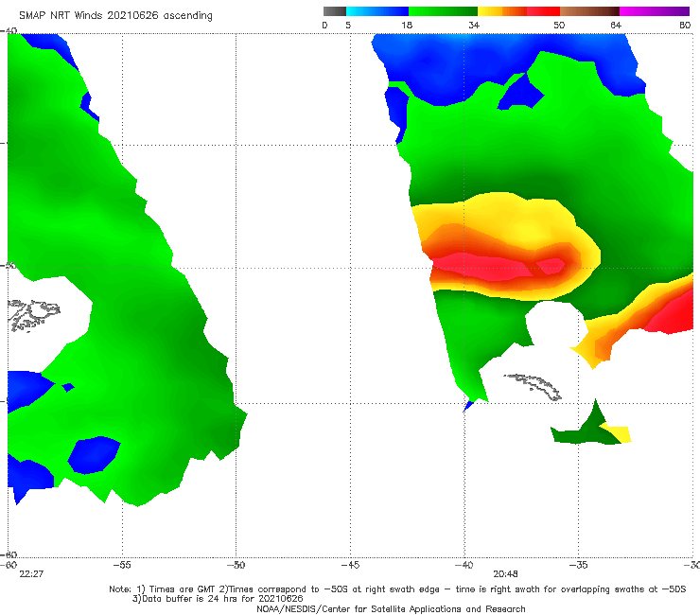Click the title 'SMAP NRT Winds 20210626 ascending'
700x615 pixels.
[x=115, y=15]
